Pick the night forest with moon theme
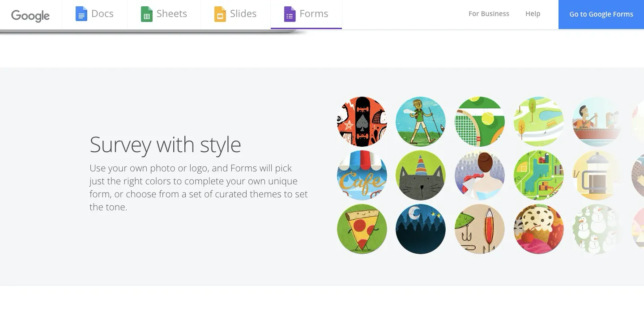The image size is (644, 328). [421, 229]
